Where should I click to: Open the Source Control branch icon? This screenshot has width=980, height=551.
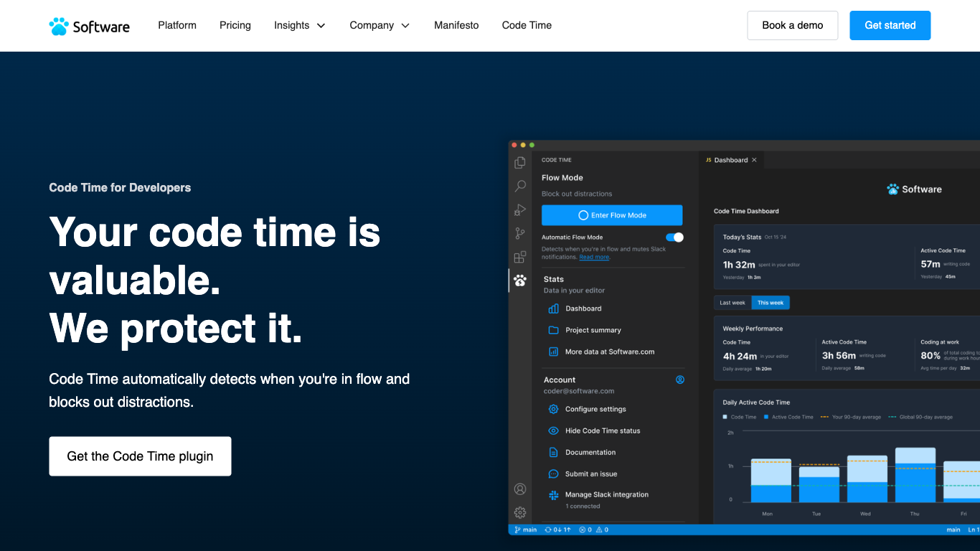520,234
